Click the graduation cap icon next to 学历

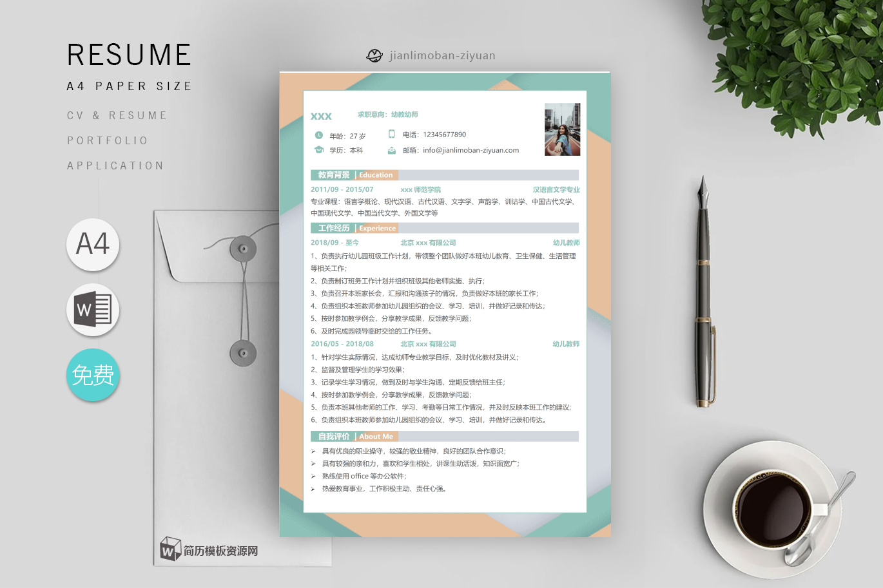tap(318, 150)
